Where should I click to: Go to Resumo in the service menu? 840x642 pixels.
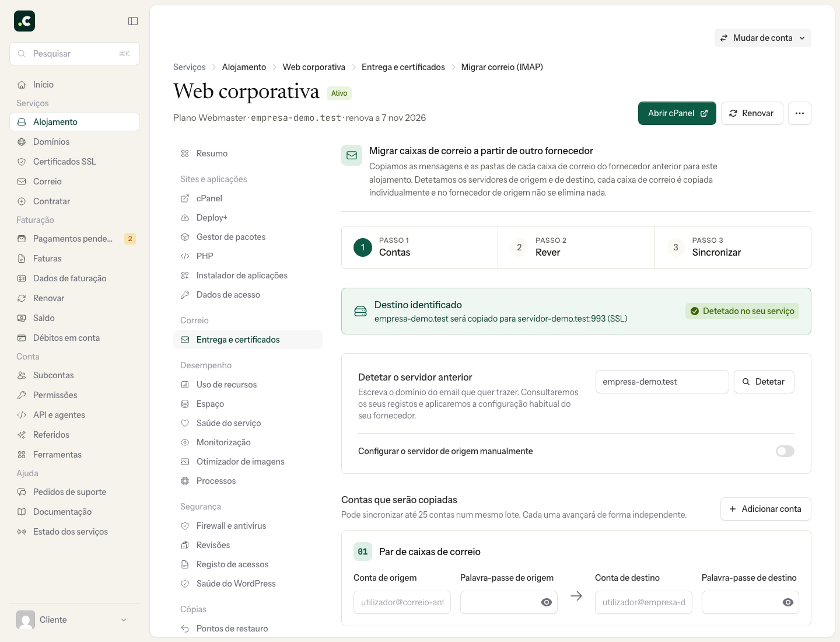coord(248,153)
